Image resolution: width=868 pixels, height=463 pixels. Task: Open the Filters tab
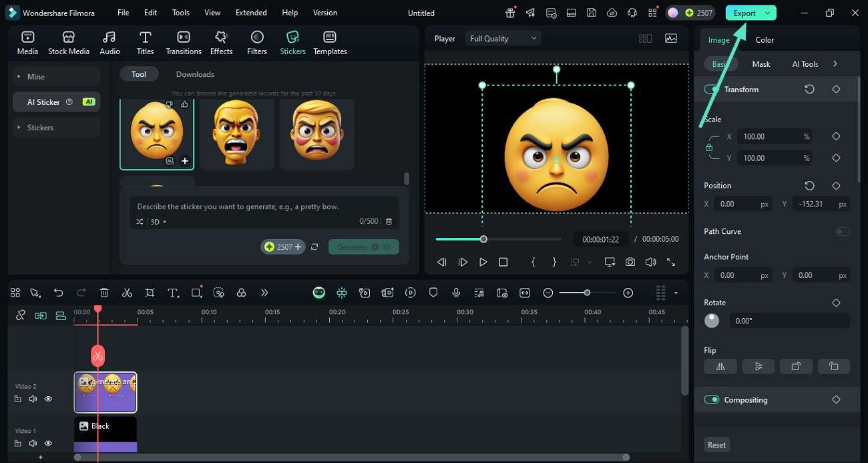[x=257, y=43]
